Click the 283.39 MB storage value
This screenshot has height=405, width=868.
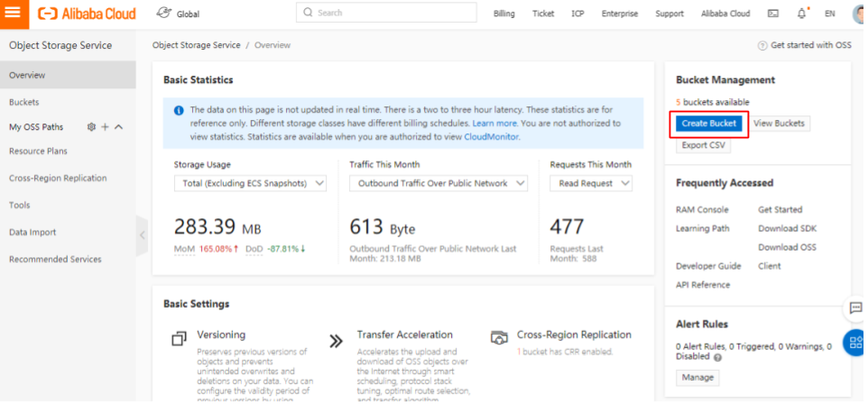click(x=217, y=226)
